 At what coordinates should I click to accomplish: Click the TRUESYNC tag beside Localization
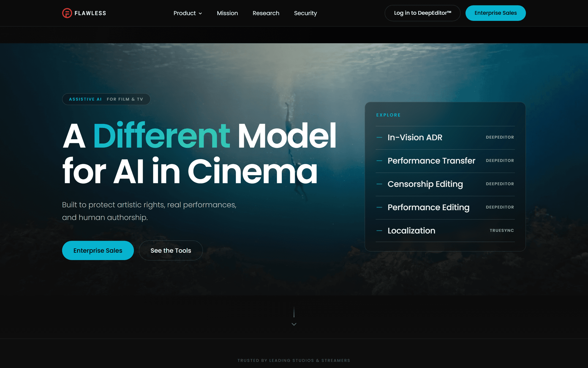[502, 230]
